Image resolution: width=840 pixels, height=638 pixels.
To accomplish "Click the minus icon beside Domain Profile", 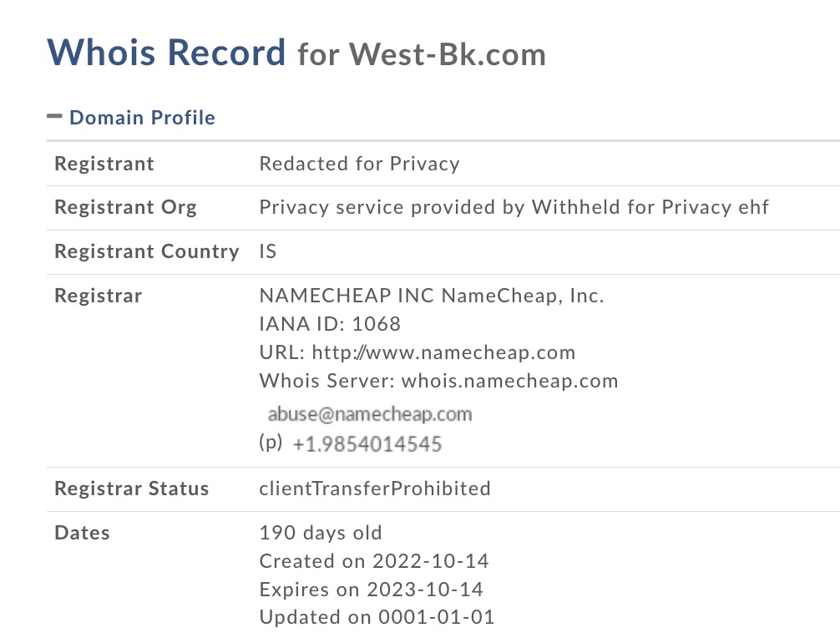I will point(54,116).
